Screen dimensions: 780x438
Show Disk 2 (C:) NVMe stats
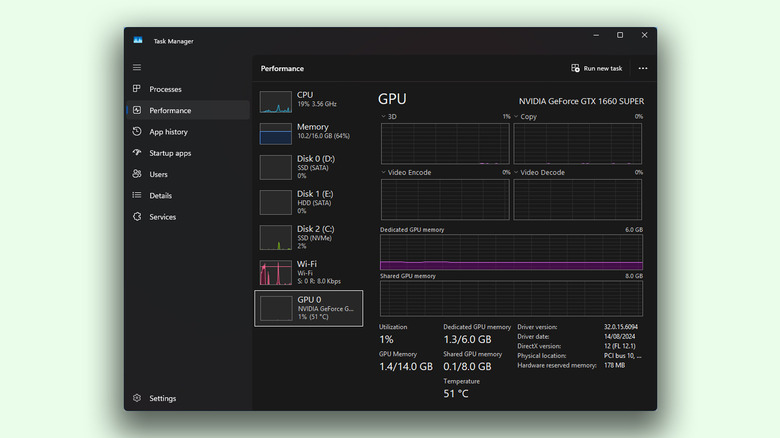tap(308, 236)
